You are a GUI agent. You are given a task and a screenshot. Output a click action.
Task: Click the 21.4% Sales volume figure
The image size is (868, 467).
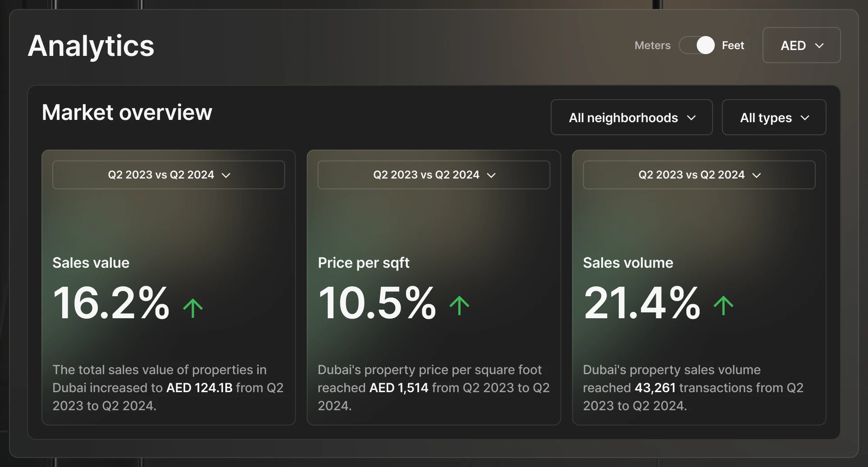point(642,303)
